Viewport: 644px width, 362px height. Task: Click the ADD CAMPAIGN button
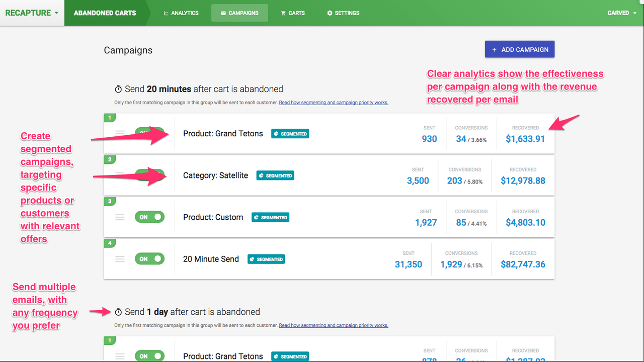click(x=520, y=49)
